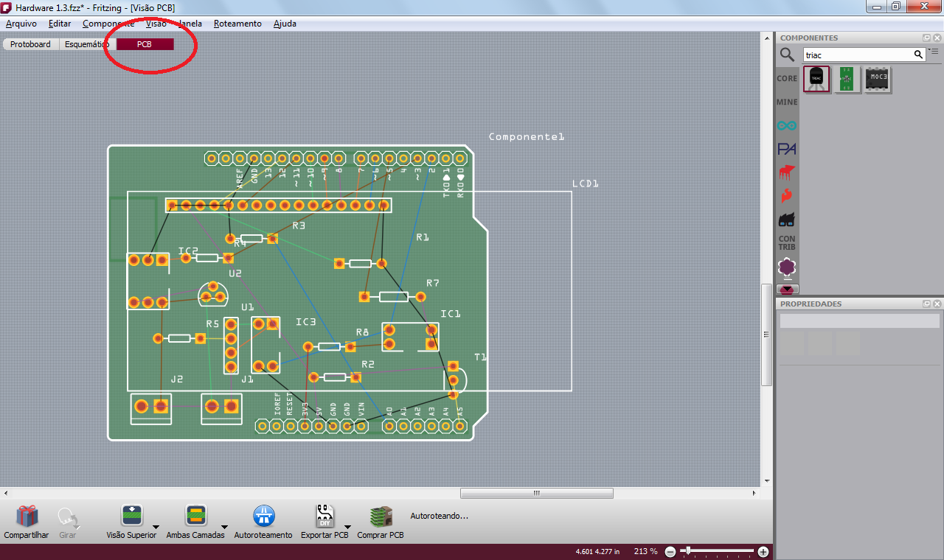Float the Componentes panel
This screenshot has height=560, width=944.
click(x=926, y=38)
